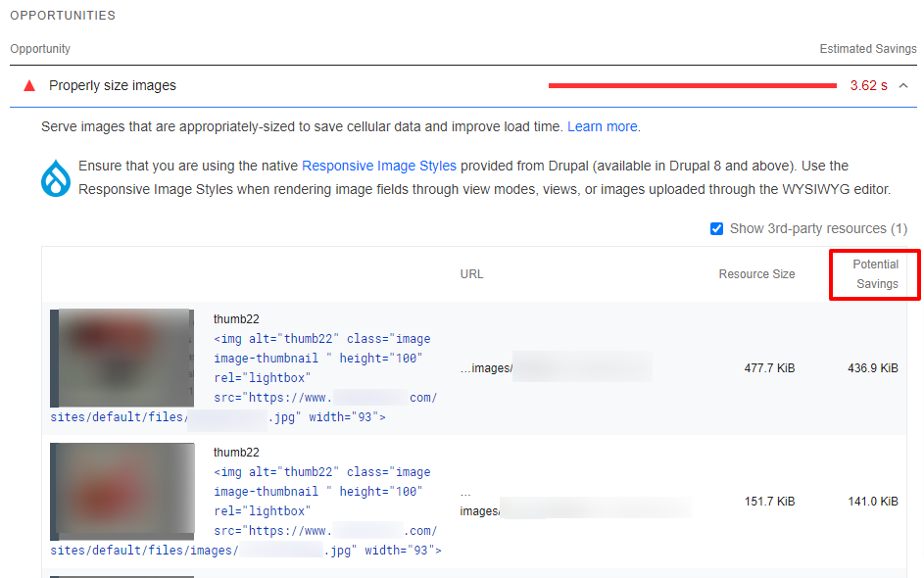This screenshot has width=924, height=578.
Task: Click the second thumb22 image thumbnail
Action: [x=122, y=491]
